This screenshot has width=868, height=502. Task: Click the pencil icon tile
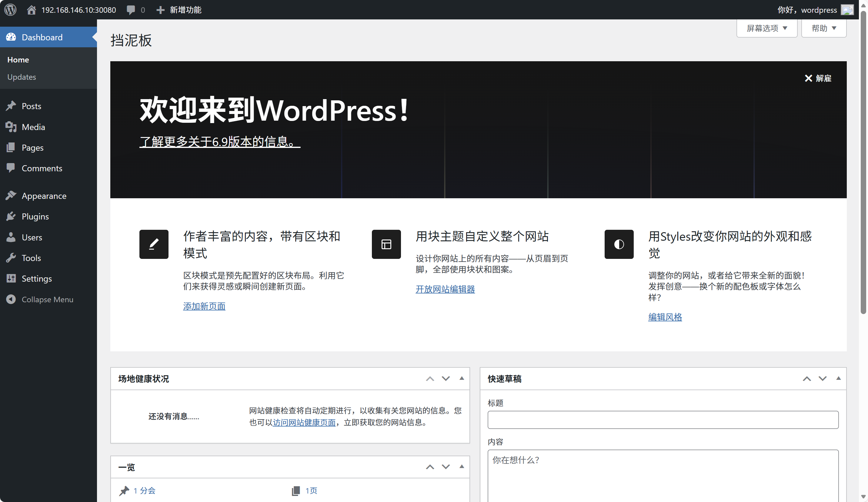click(x=154, y=244)
